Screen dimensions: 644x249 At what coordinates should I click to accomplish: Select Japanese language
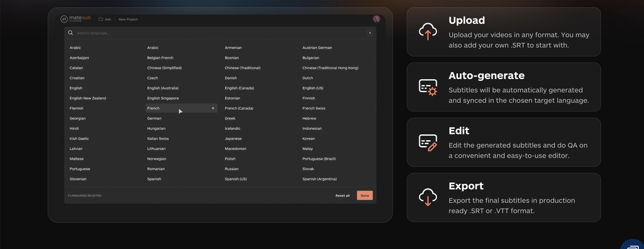coord(233,138)
